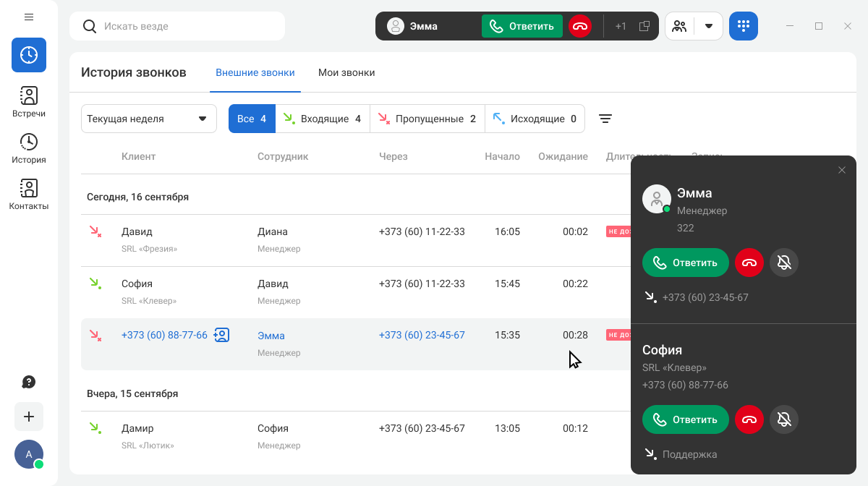Click the add contact icon beside +373 (60) 88-77-66
868x486 pixels.
pos(222,335)
